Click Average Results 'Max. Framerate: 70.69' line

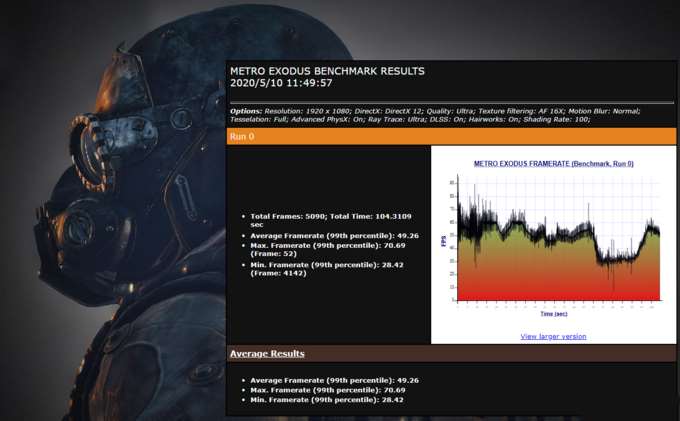328,390
